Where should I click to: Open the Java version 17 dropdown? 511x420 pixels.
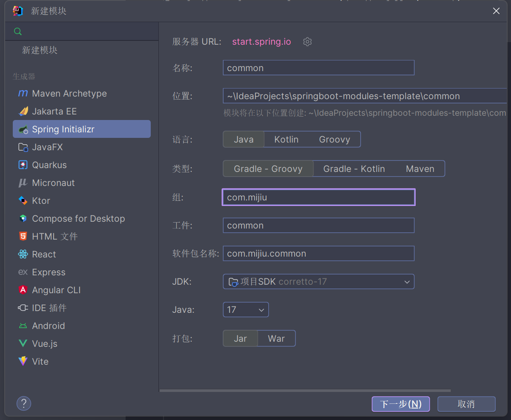[246, 310]
